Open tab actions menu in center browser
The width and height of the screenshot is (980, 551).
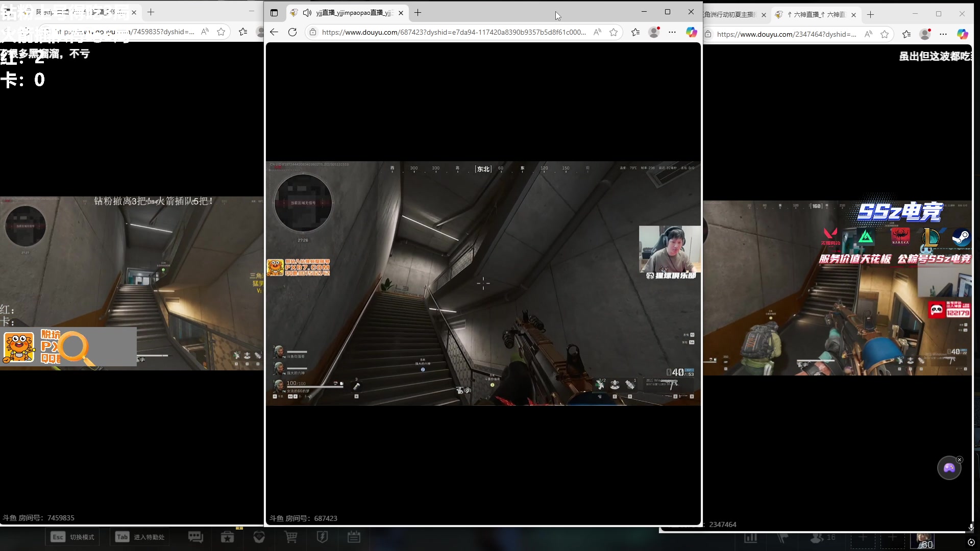coord(274,13)
